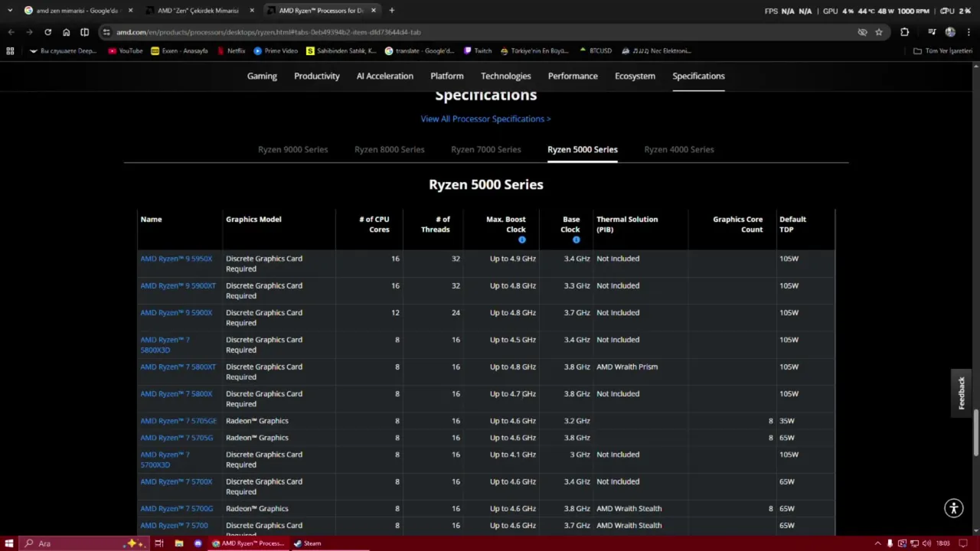Open the apps grid in bookmarks bar
Viewport: 980px width, 551px height.
(10, 51)
